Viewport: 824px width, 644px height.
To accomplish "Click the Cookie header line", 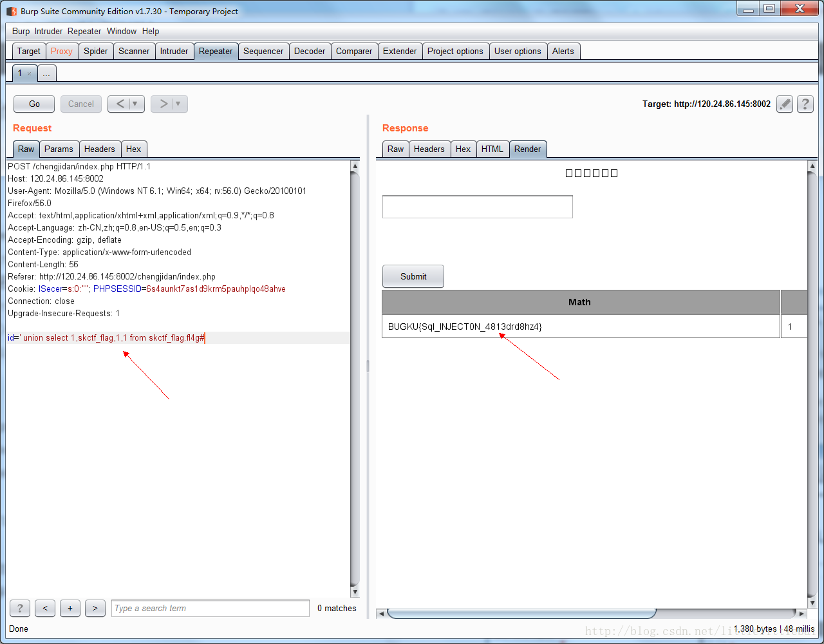I will pos(147,289).
